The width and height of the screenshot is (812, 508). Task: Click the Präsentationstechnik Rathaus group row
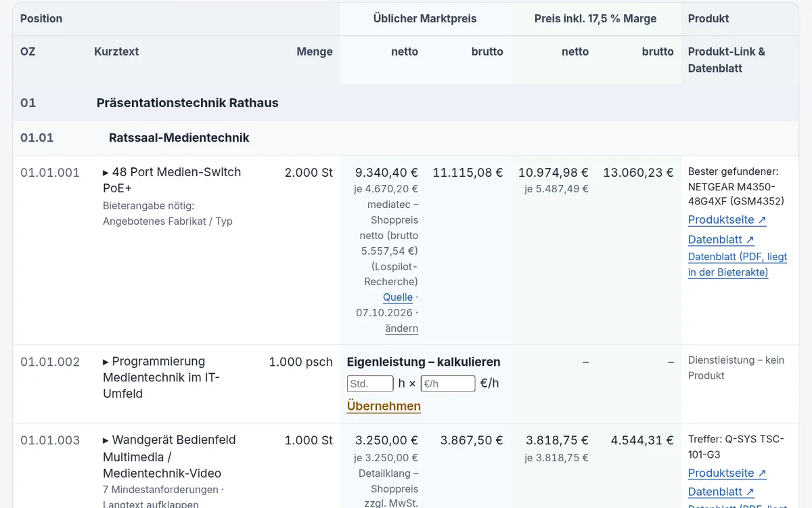[406, 103]
